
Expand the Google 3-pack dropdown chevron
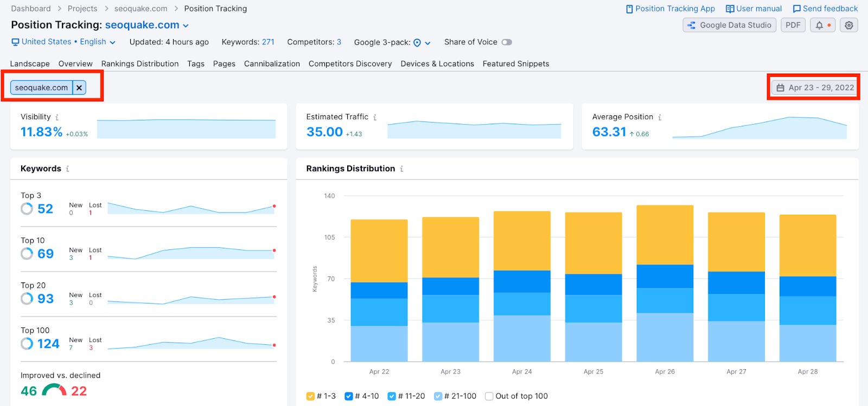click(x=427, y=43)
